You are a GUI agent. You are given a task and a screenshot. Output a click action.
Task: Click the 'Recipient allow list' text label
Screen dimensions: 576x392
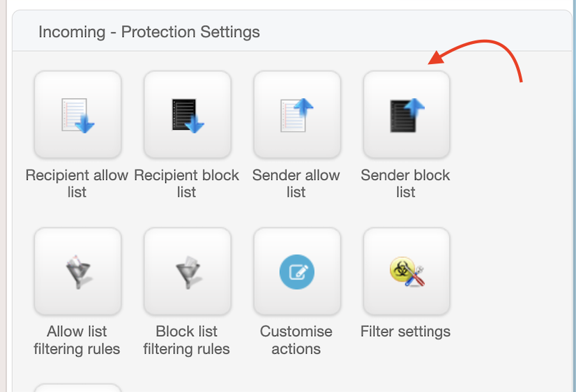(77, 183)
